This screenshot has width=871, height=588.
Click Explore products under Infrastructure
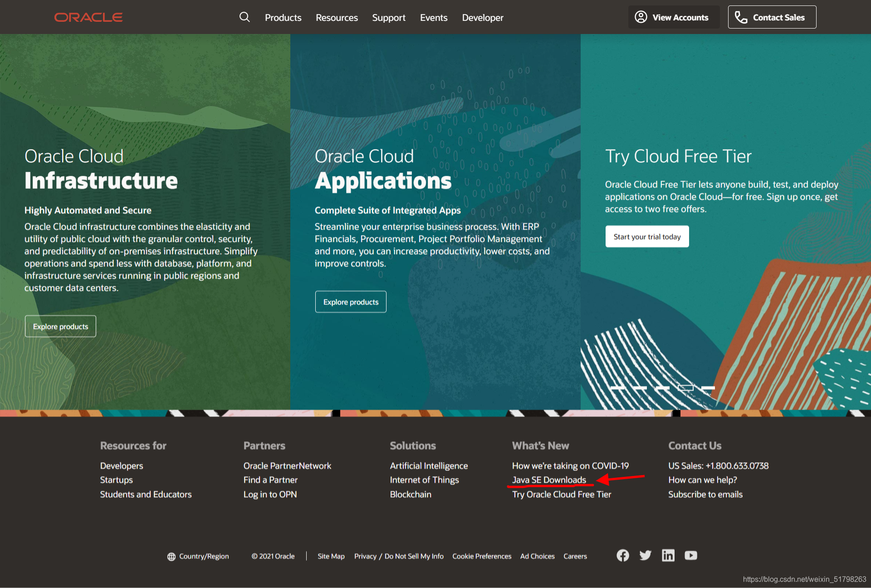tap(60, 326)
